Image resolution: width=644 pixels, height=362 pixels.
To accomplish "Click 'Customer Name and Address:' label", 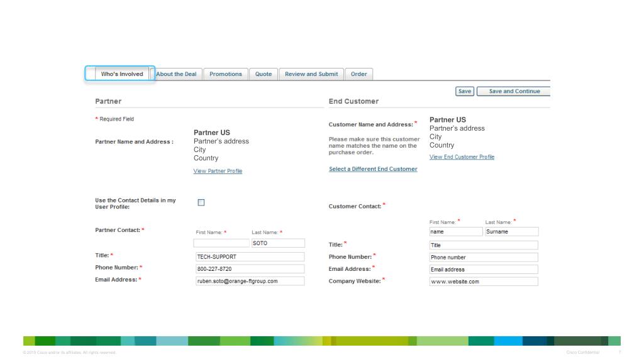I will click(x=372, y=124).
